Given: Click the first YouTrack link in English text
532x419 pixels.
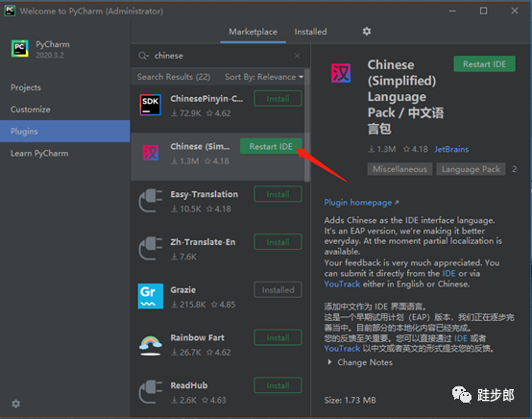Looking at the screenshot, I should pos(342,283).
